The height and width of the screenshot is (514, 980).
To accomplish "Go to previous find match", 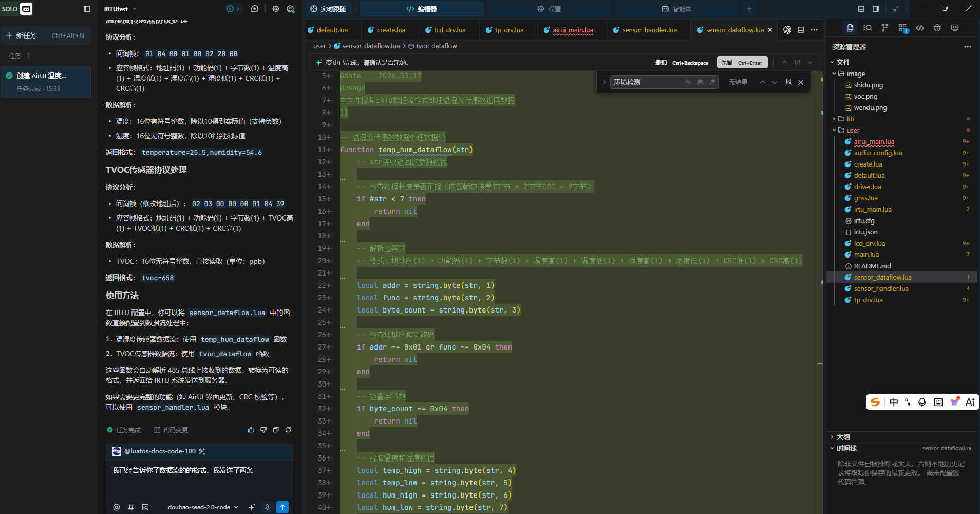I will (763, 82).
